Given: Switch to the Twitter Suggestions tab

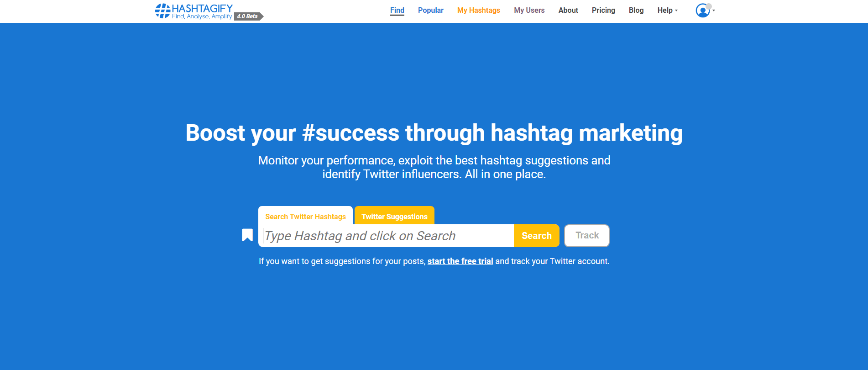Looking at the screenshot, I should [x=394, y=216].
